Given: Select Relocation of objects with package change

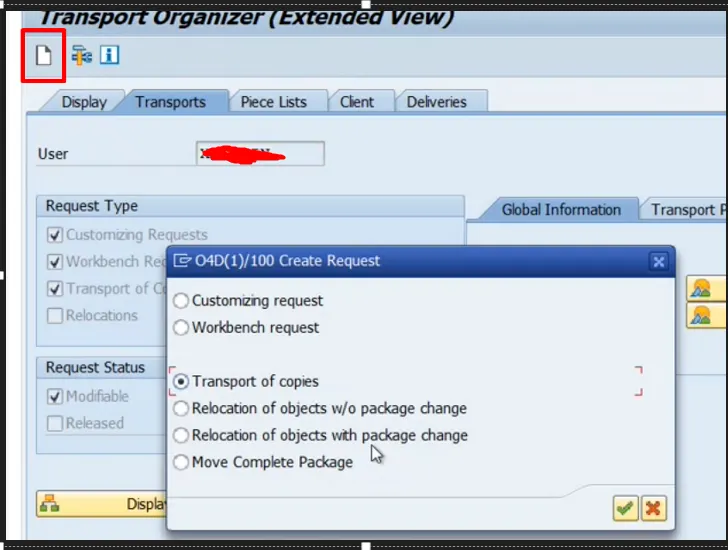Looking at the screenshot, I should (181, 435).
